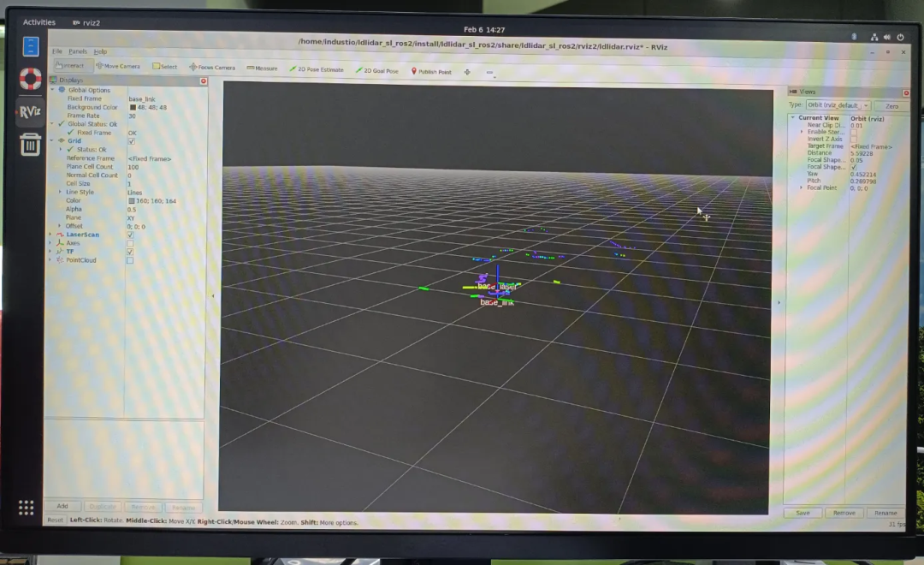Image resolution: width=924 pixels, height=565 pixels.
Task: Open the Trash in the dock
Action: [x=30, y=144]
